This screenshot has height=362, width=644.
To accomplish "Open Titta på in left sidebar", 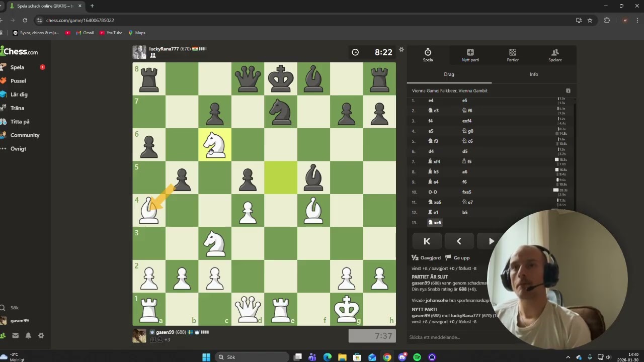I will (x=20, y=122).
